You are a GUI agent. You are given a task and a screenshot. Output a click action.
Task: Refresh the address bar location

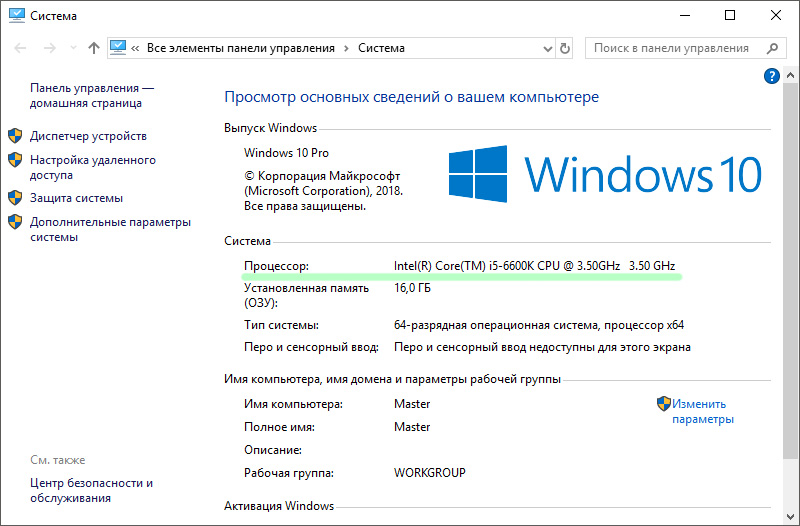tap(566, 48)
